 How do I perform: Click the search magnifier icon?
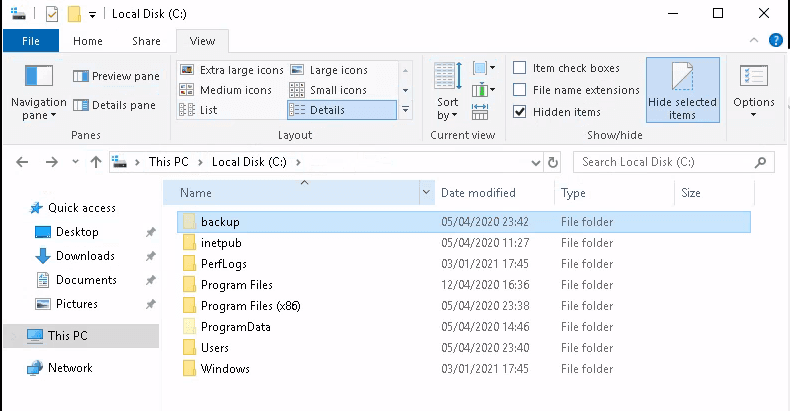tap(760, 162)
